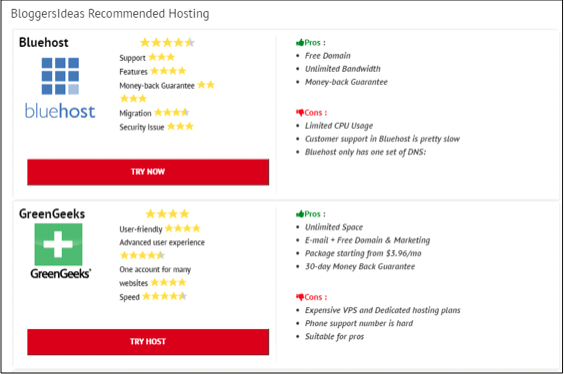The width and height of the screenshot is (564, 374).
Task: Click the bluehost wordmark text under logo
Action: tap(60, 111)
